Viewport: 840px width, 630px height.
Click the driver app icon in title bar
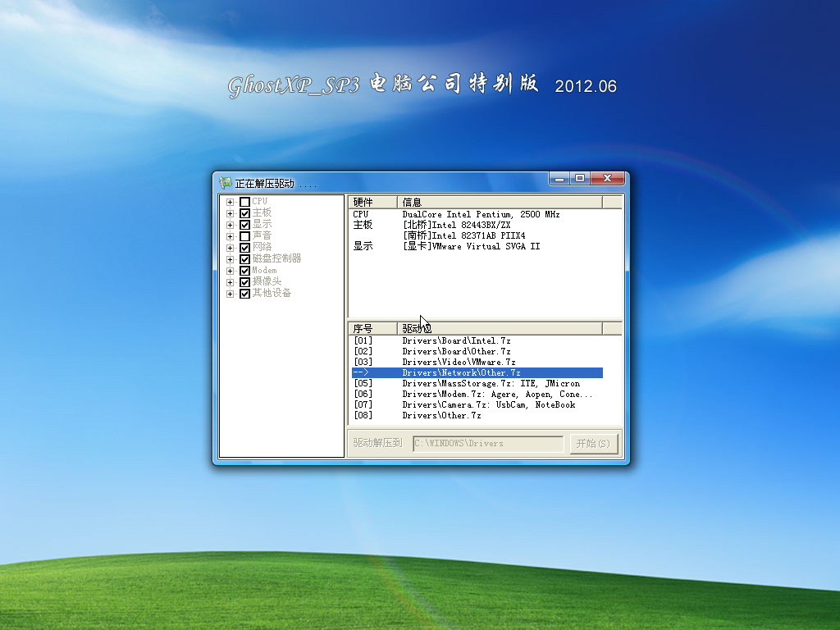(x=226, y=183)
